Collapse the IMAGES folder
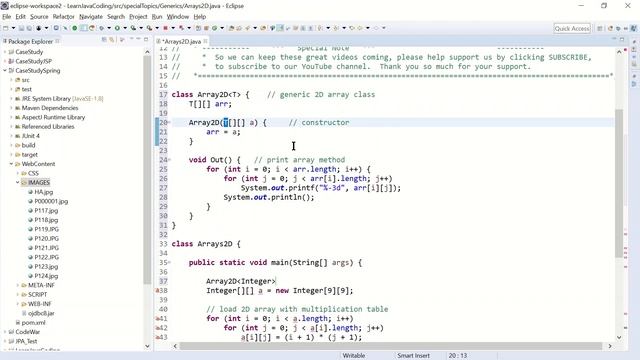This screenshot has width=640, height=360. coord(18,182)
